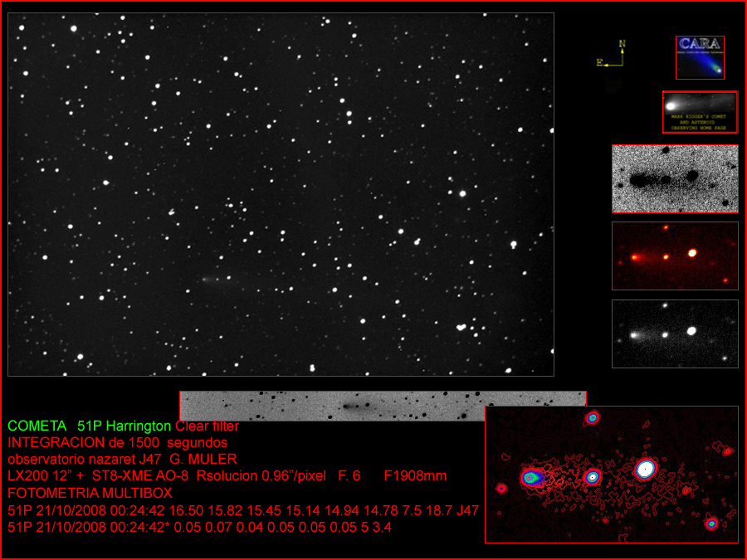Screen dimensions: 747x560
Task: Select the small grayscale comet thumbnail
Action: coord(674,333)
